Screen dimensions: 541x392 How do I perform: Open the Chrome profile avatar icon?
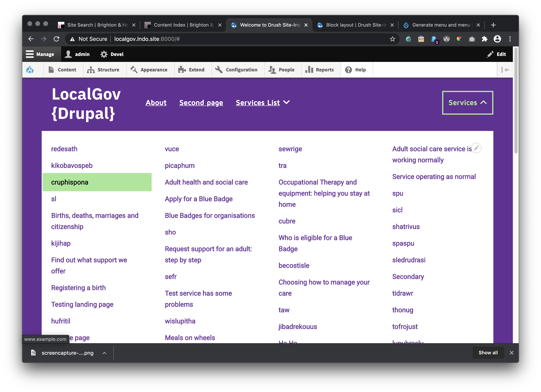point(497,39)
